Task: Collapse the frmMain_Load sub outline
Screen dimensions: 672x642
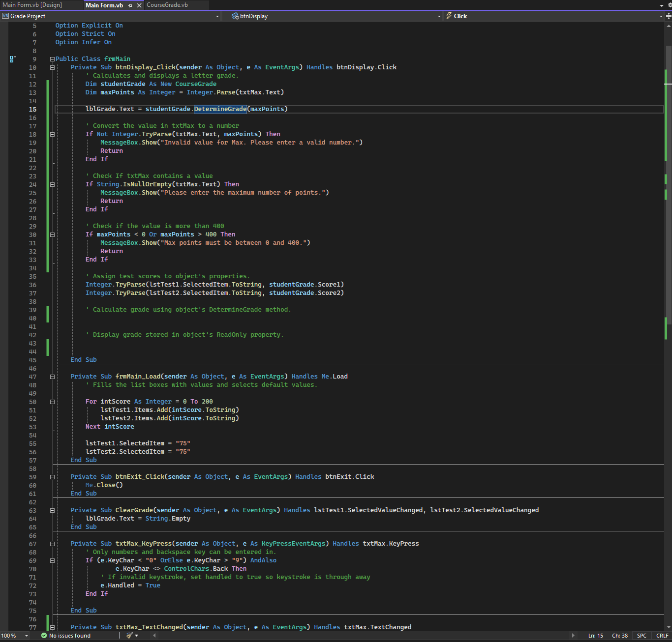Action: 52,377
